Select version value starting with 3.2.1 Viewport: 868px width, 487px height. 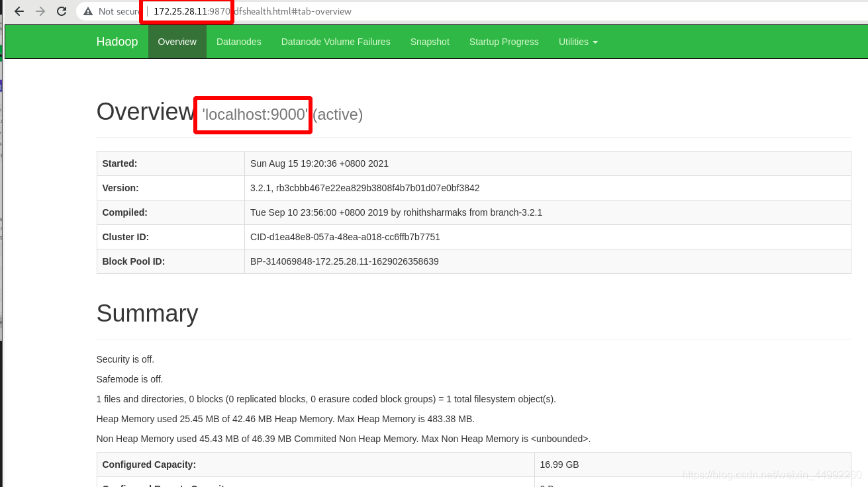click(x=365, y=188)
